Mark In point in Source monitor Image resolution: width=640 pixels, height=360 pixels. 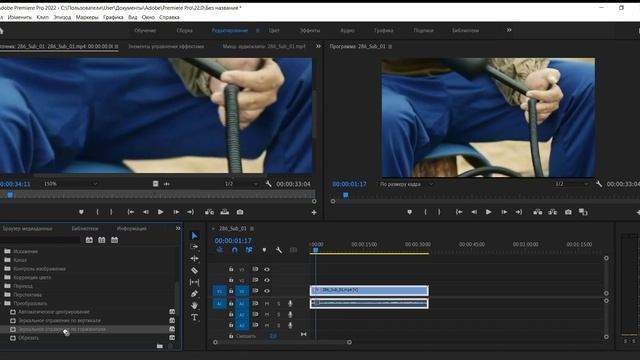pyautogui.click(x=97, y=212)
